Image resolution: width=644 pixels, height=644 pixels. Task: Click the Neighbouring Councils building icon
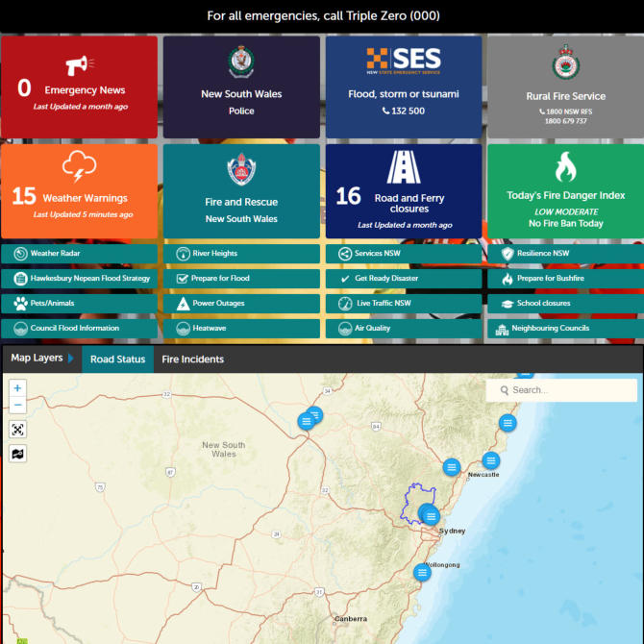point(502,330)
